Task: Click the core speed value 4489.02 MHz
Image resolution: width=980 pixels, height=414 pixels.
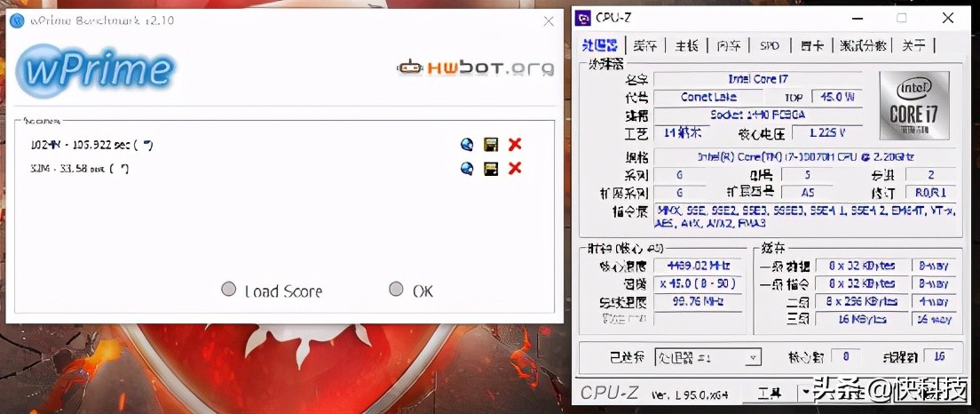Action: 698,265
